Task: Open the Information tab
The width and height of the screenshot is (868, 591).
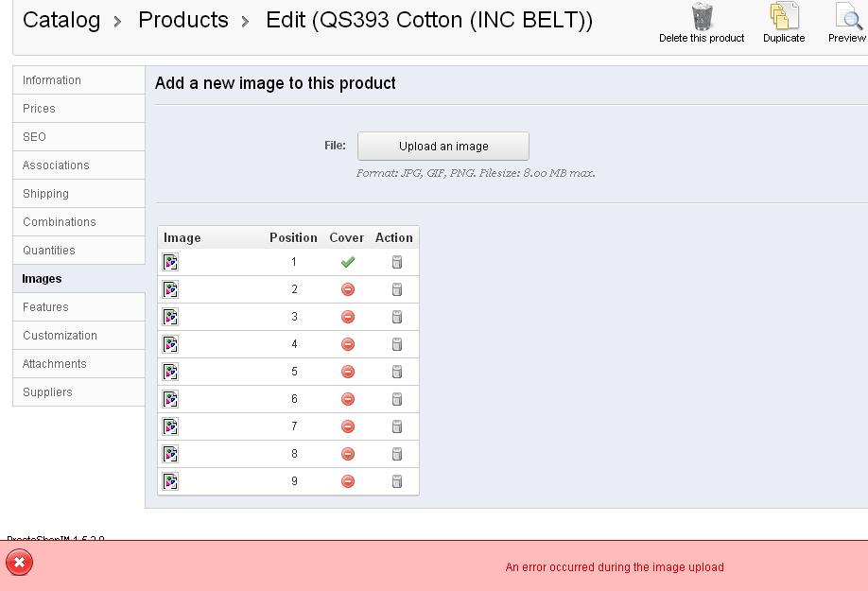Action: coord(52,80)
